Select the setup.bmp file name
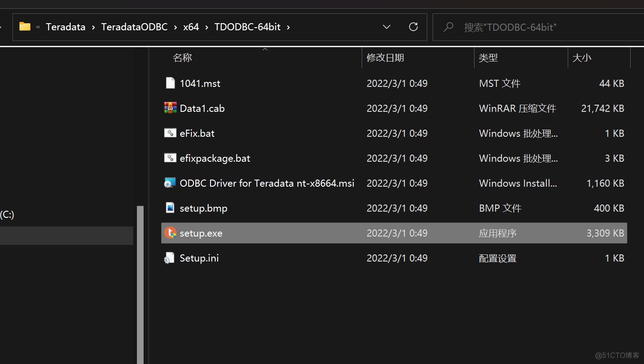 tap(203, 208)
